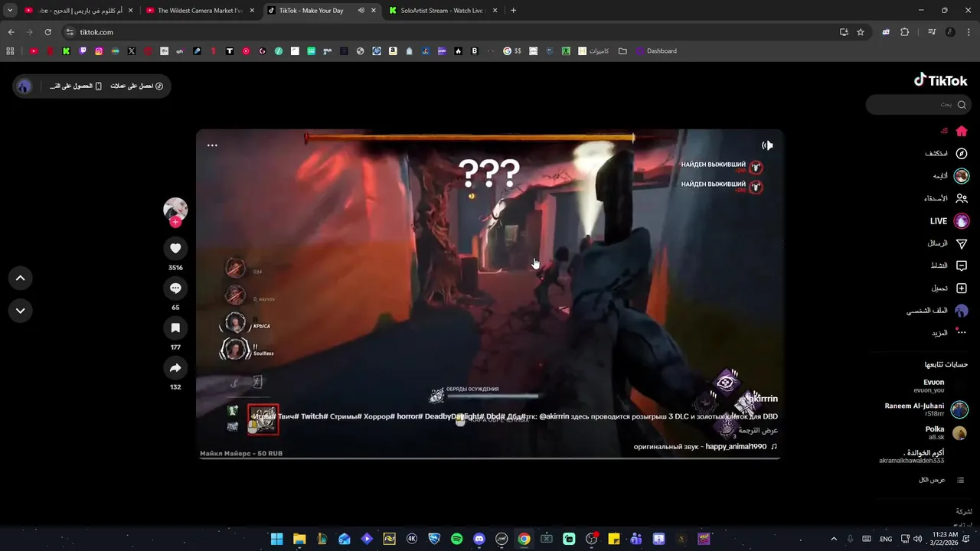Open the akramalkhawaldeh333 followed account
This screenshot has height=551, width=980.
point(912,457)
